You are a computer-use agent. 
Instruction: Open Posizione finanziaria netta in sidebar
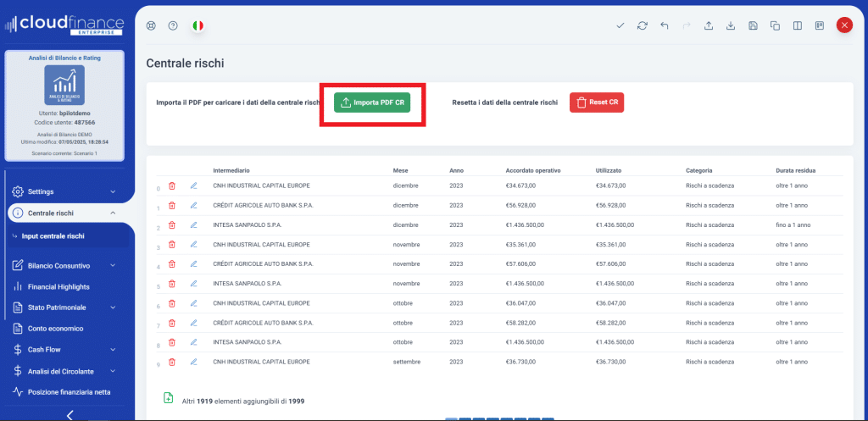coord(70,392)
